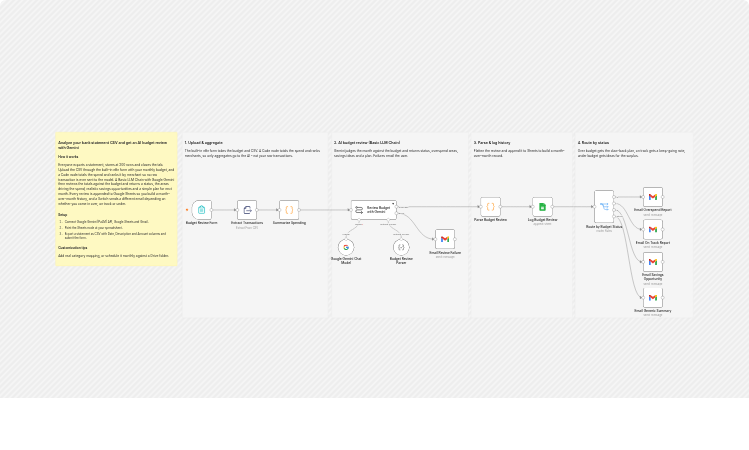The height and width of the screenshot is (450, 749).
Task: Click the '1. Upload & aggregate' section title
Action: 203,143
